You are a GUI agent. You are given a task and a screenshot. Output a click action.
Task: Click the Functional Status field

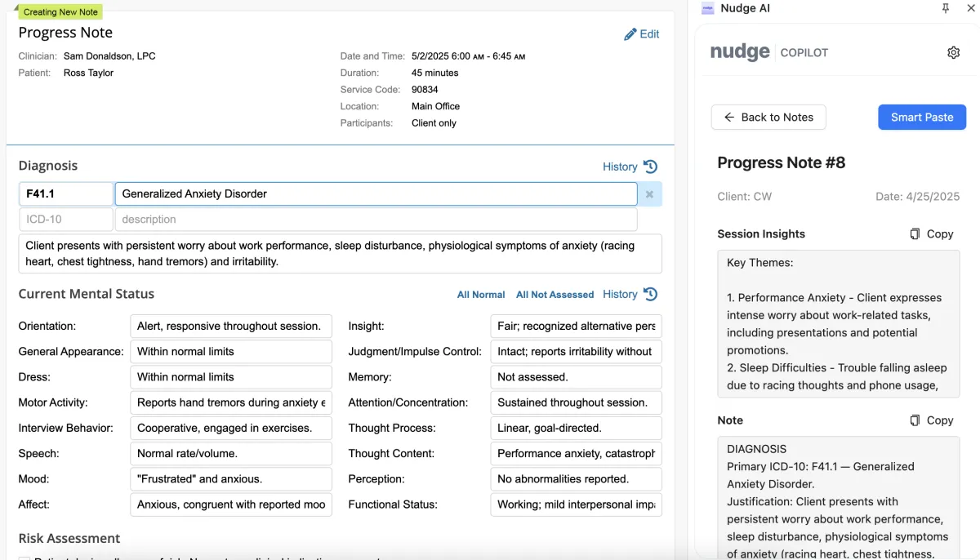577,504
